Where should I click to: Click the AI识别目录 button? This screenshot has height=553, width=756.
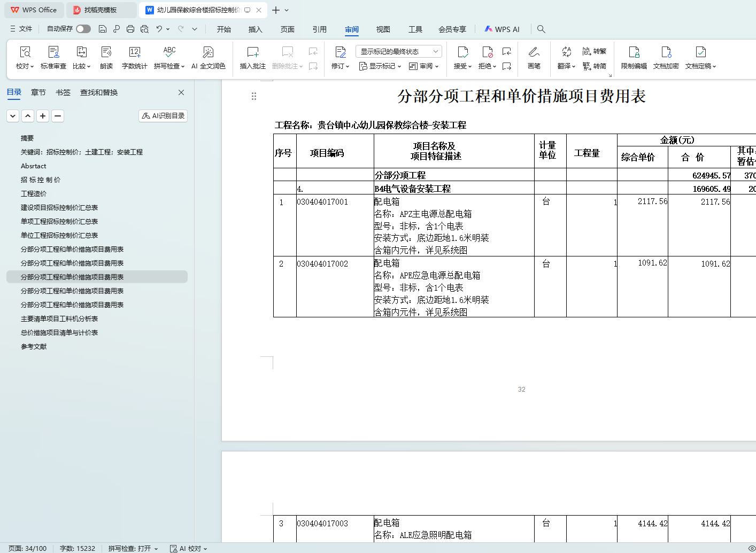pos(163,116)
